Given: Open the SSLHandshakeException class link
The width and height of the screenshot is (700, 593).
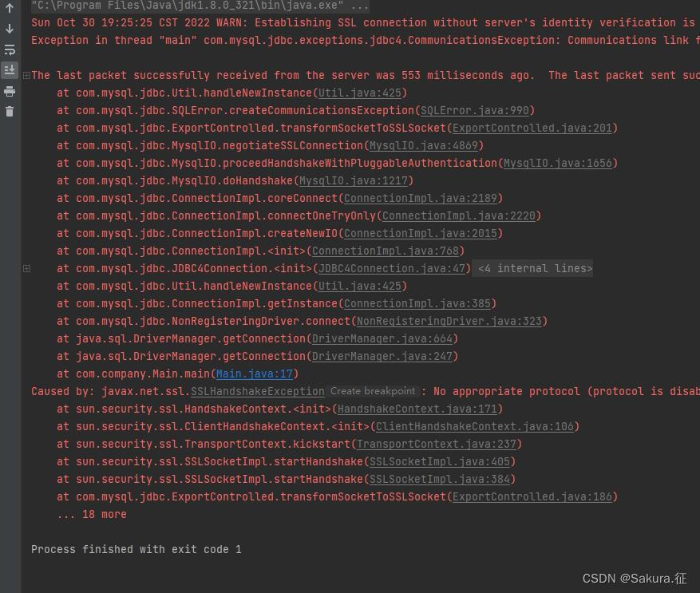Looking at the screenshot, I should tap(257, 391).
